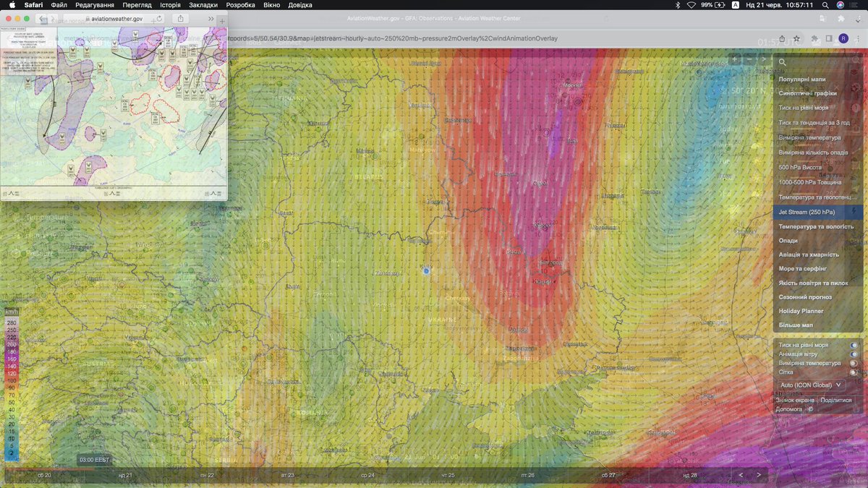Image resolution: width=868 pixels, height=488 pixels.
Task: Step the timeline back with the left arrow
Action: point(741,475)
